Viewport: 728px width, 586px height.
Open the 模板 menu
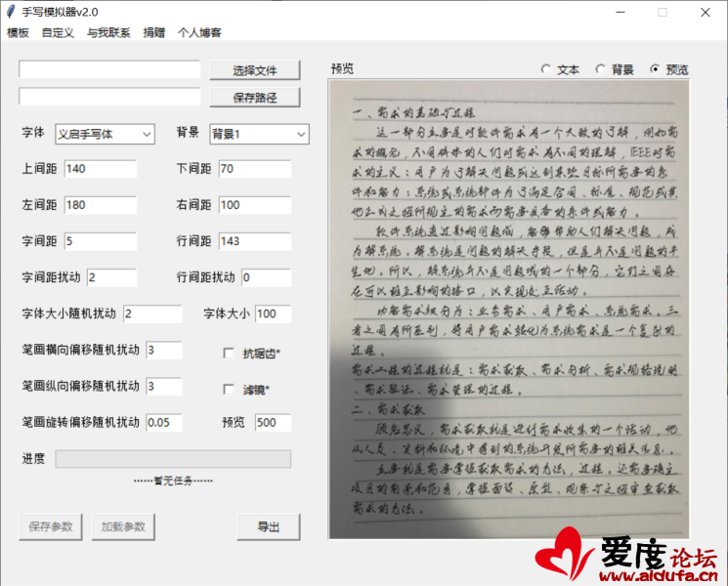pyautogui.click(x=19, y=32)
